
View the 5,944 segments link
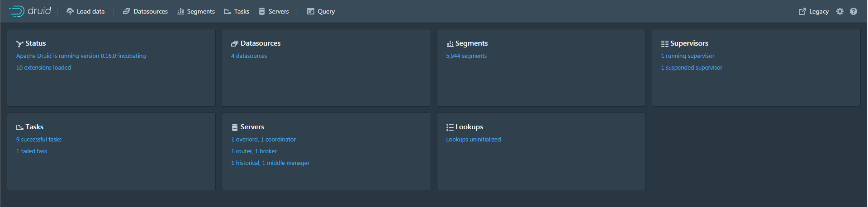pyautogui.click(x=466, y=56)
